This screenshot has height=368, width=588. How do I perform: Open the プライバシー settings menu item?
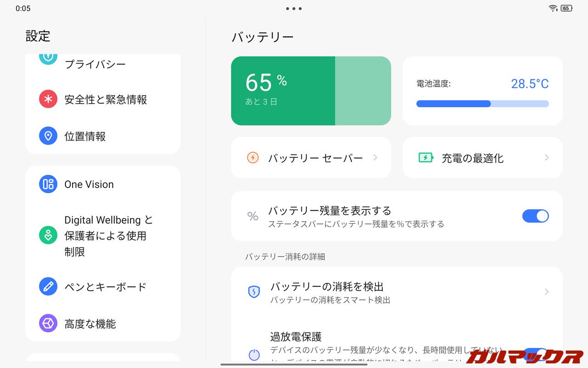coord(95,64)
